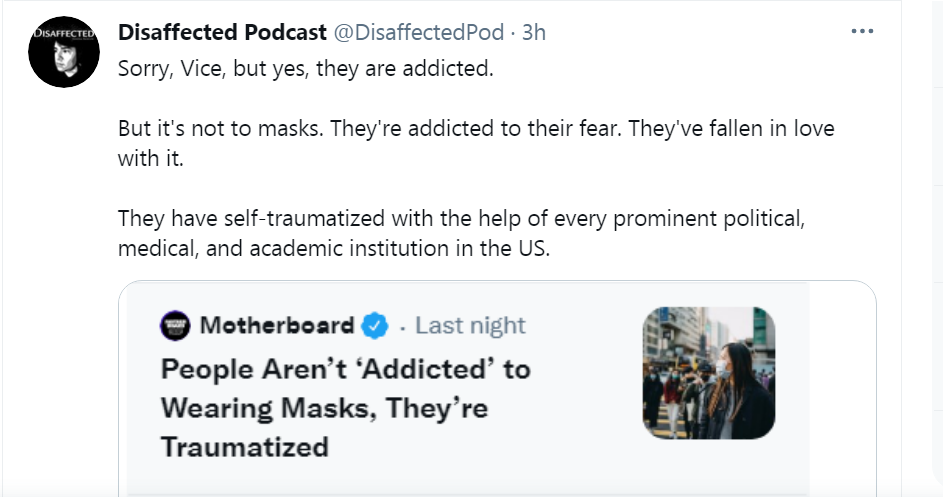This screenshot has height=497, width=943.
Task: Click the "Disaffected Podcast" display name
Action: pos(223,32)
